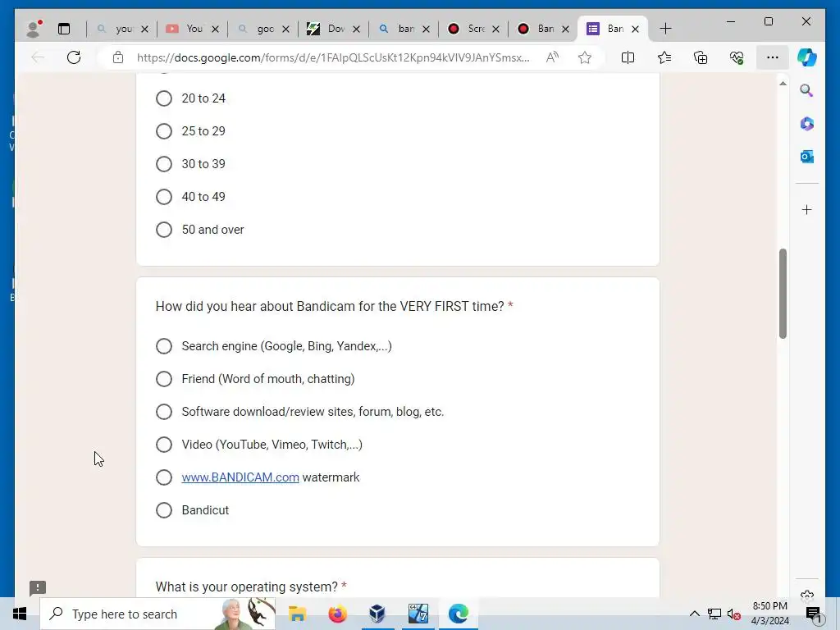The width and height of the screenshot is (840, 630).
Task: Click the address bar URL
Action: (x=333, y=57)
